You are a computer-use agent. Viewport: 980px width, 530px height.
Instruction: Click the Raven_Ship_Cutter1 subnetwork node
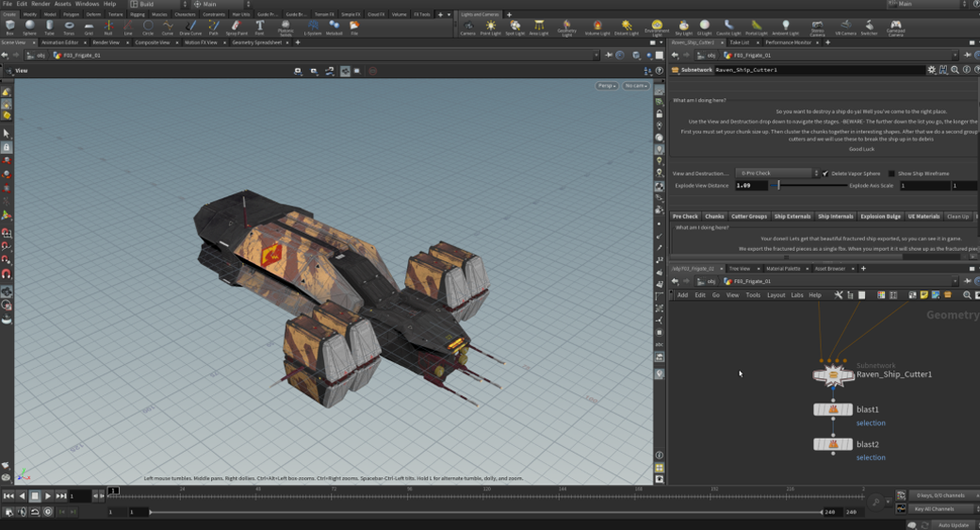pyautogui.click(x=834, y=376)
